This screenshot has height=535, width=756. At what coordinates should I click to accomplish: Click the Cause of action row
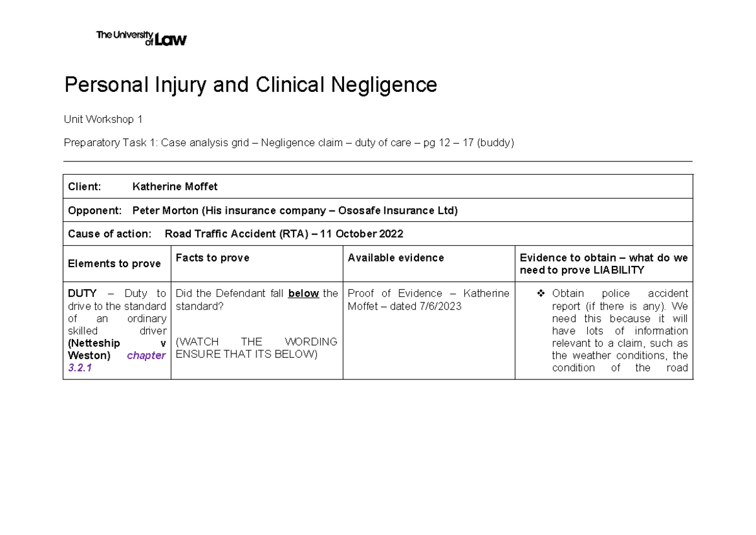pyautogui.click(x=378, y=234)
